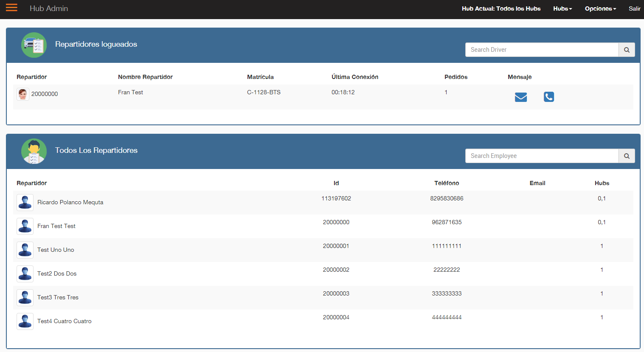Click the Search Driver magnifier button
The height and width of the screenshot is (352, 644).
[627, 50]
